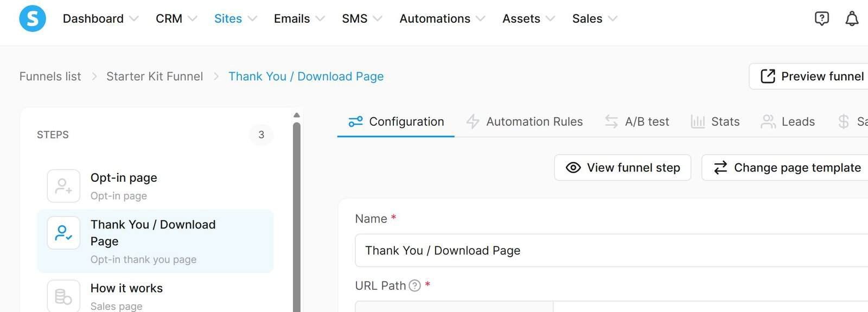Screen dimensions: 868x312
Task: Switch to the Automation Rules tab
Action: [x=525, y=122]
